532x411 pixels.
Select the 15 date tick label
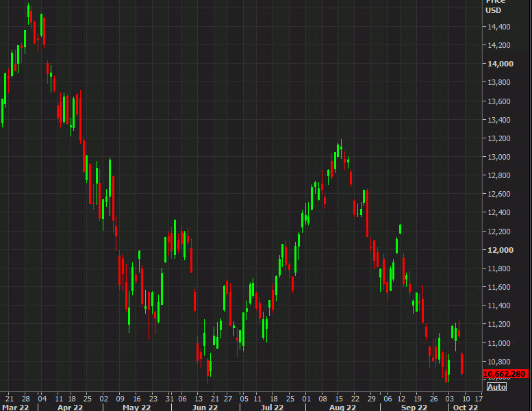click(339, 399)
